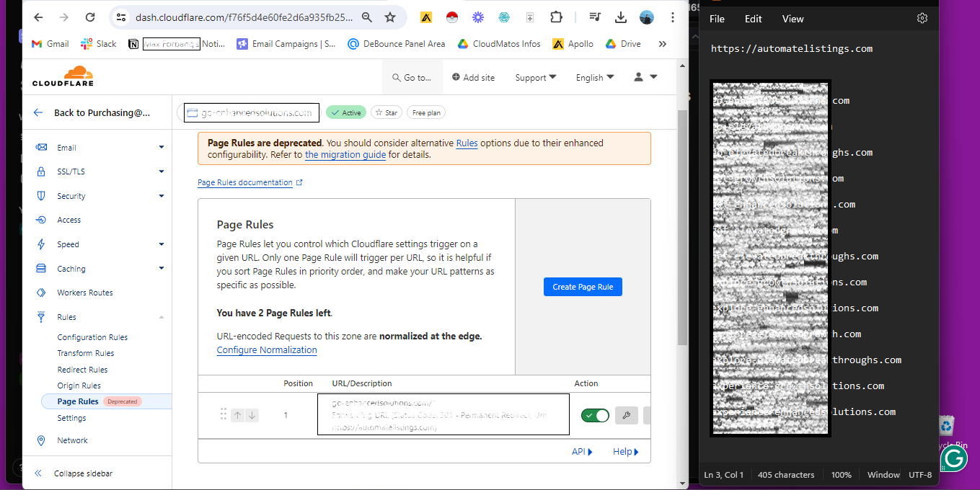Toggle the page rule enabled switch

(x=595, y=415)
